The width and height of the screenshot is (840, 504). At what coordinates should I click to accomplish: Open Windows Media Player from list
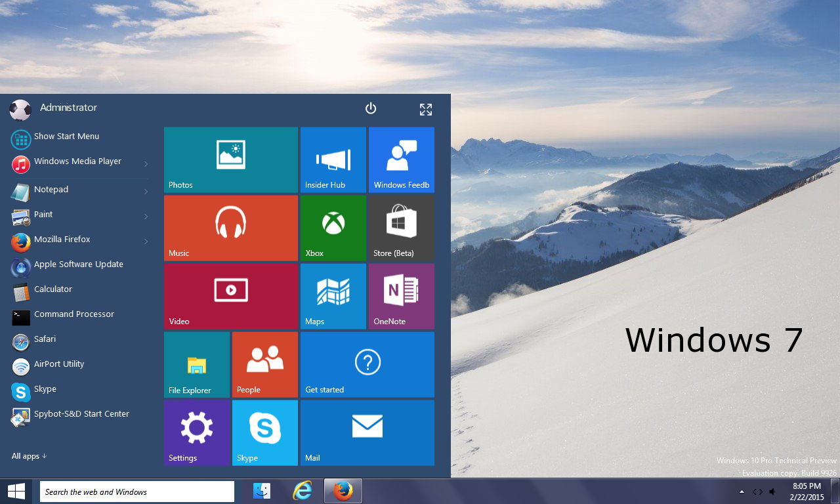tap(79, 163)
